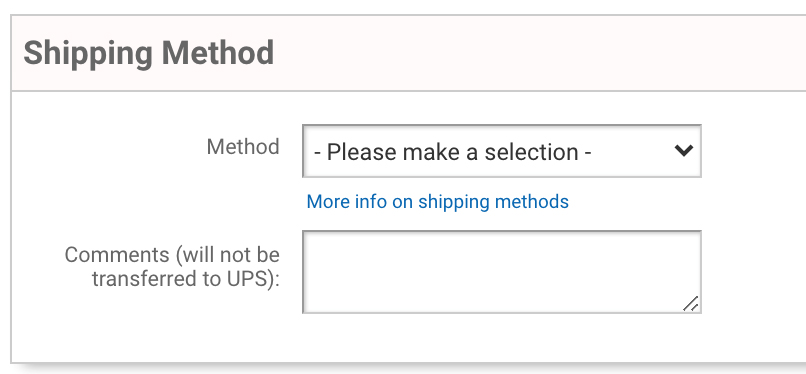Click 'Comments (will not be transferred to UPS)' label

[x=172, y=267]
